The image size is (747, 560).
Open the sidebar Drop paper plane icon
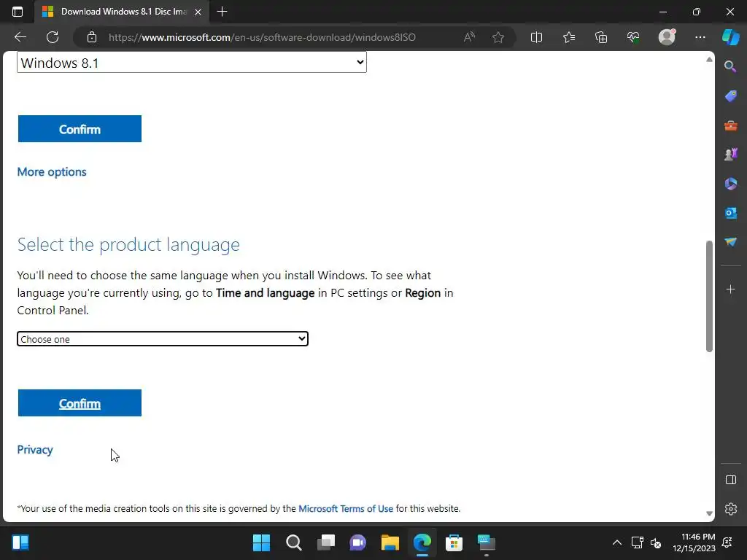tap(730, 242)
